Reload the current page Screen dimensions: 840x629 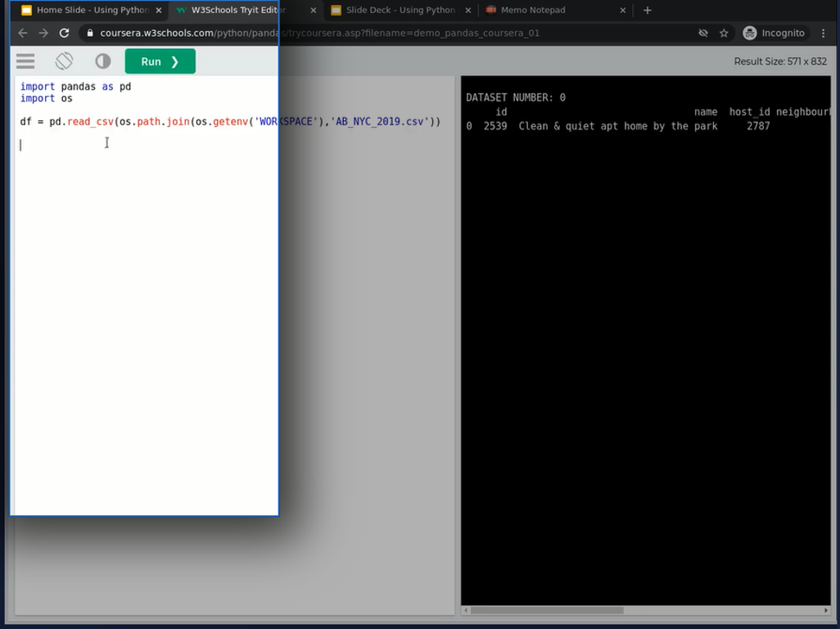tap(65, 34)
